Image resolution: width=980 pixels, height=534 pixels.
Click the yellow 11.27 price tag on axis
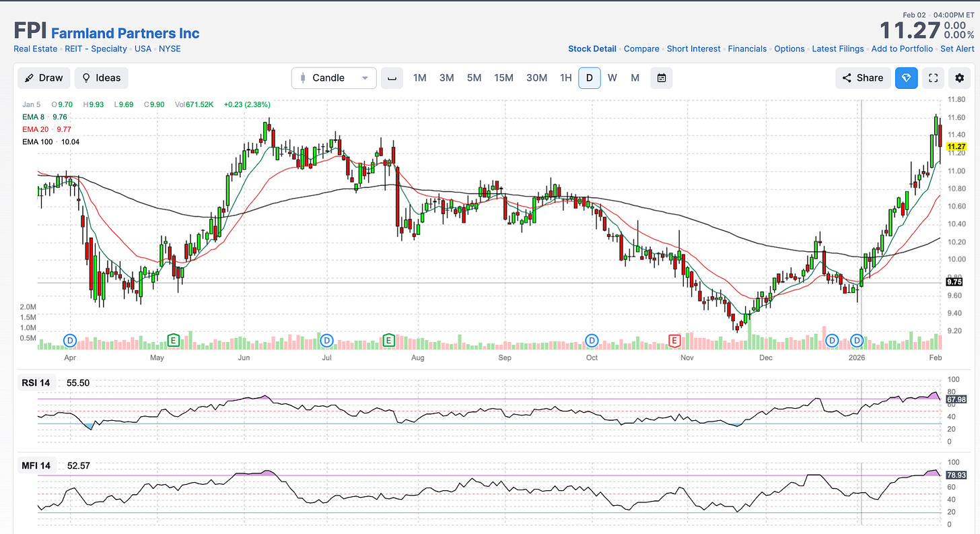coord(956,146)
